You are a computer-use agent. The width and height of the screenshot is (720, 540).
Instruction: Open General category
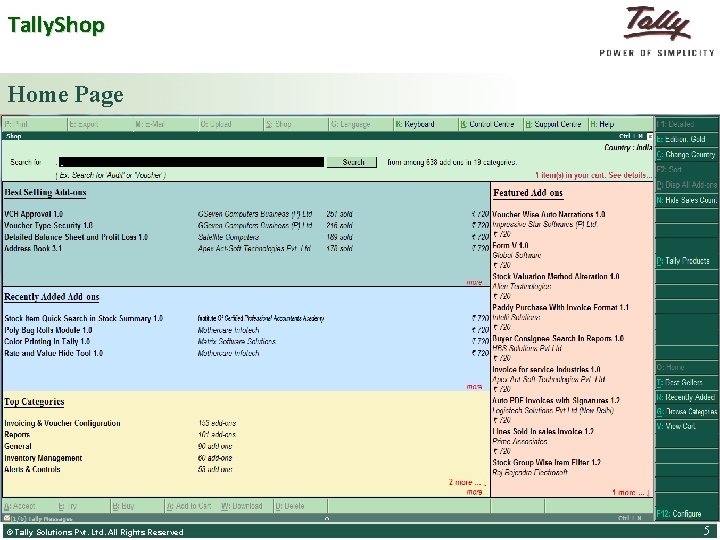[18, 446]
